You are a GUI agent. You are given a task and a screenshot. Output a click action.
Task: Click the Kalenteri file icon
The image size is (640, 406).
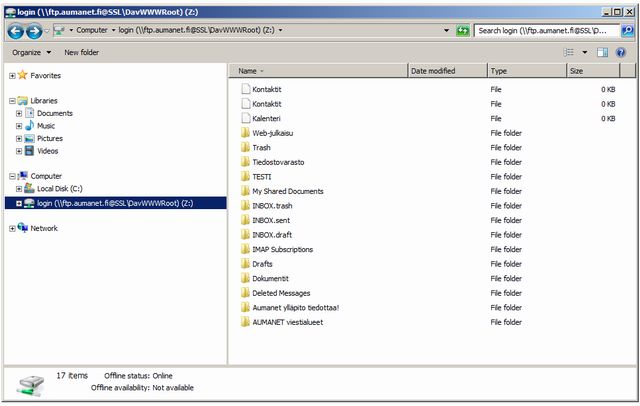(x=245, y=118)
